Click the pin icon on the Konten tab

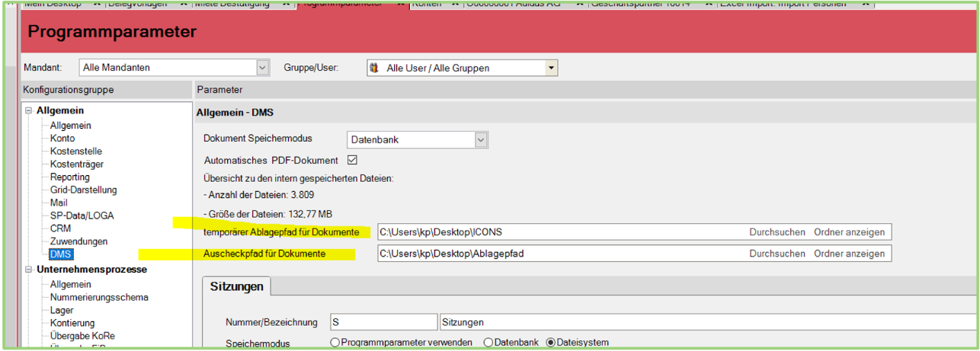pyautogui.click(x=455, y=4)
